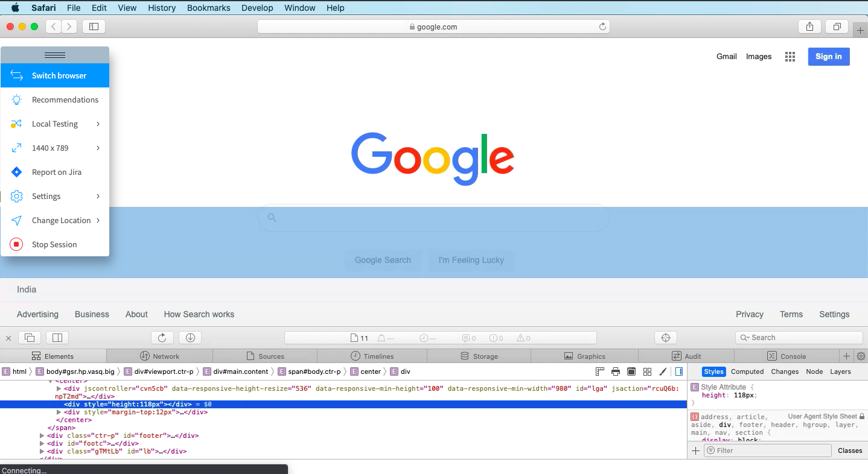
Task: Toggle the Classes button in Styles panel
Action: [850, 450]
